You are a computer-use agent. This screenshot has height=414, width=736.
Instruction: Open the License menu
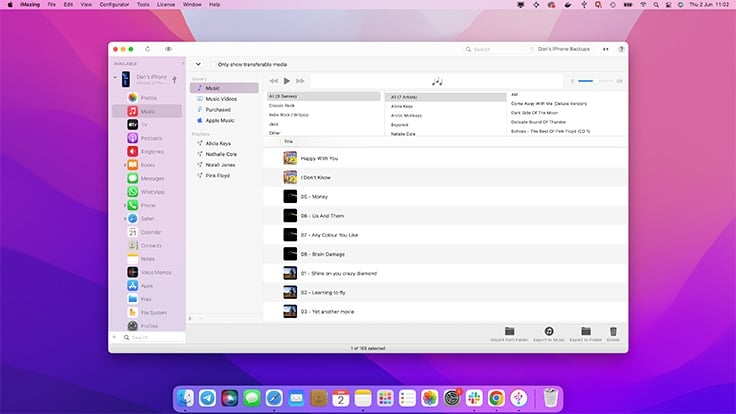click(166, 4)
